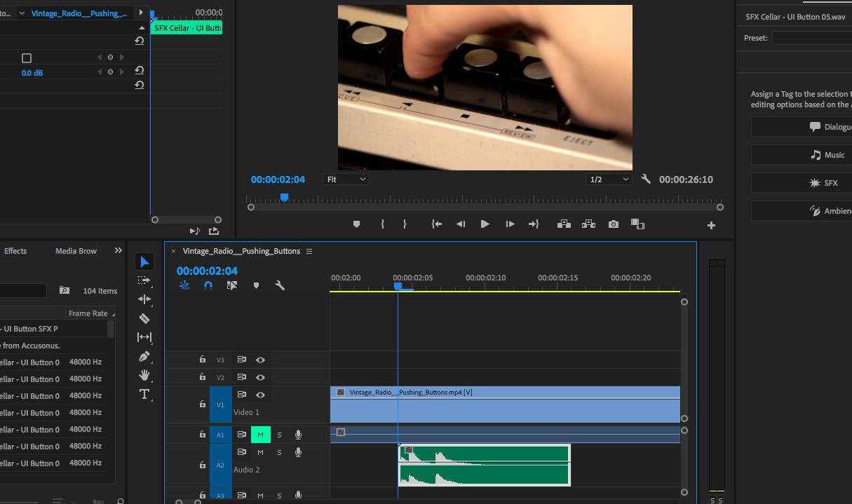This screenshot has height=504, width=852.
Task: Hide the V2 track output eye
Action: click(x=260, y=377)
